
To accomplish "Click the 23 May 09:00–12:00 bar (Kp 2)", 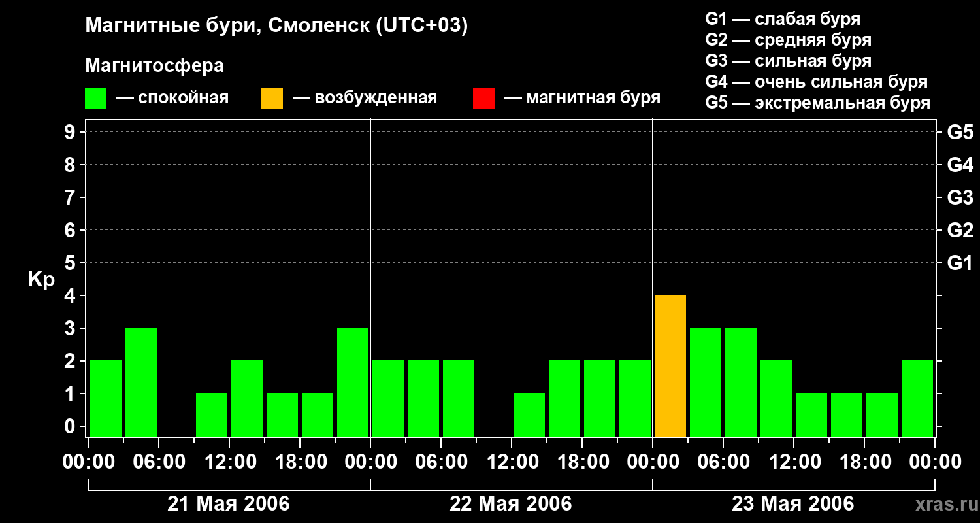I will [x=776, y=398].
